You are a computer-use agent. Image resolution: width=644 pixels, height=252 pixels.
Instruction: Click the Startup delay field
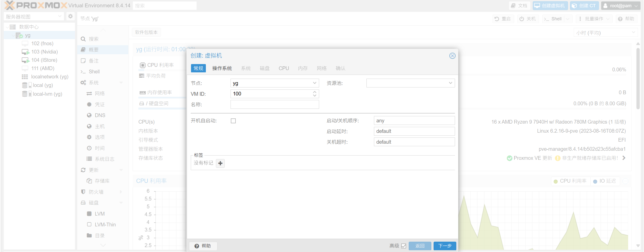click(414, 131)
